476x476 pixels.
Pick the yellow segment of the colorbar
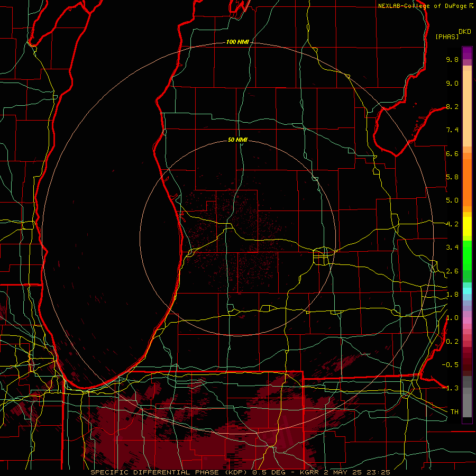point(467,226)
